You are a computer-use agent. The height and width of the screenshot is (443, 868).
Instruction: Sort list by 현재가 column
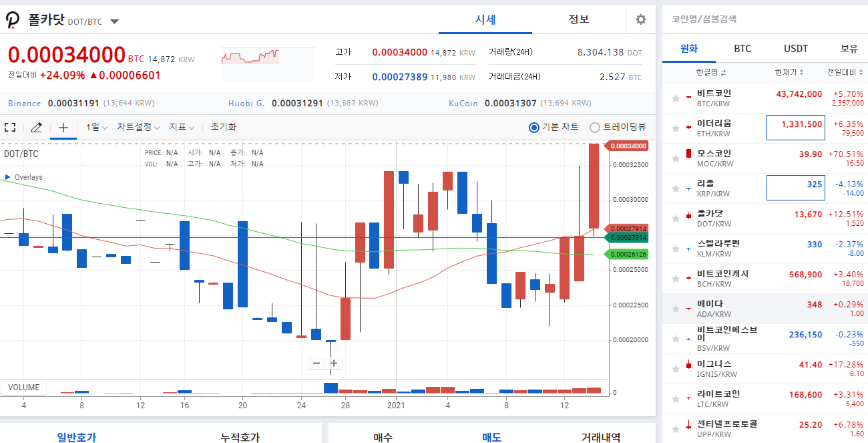pos(789,72)
